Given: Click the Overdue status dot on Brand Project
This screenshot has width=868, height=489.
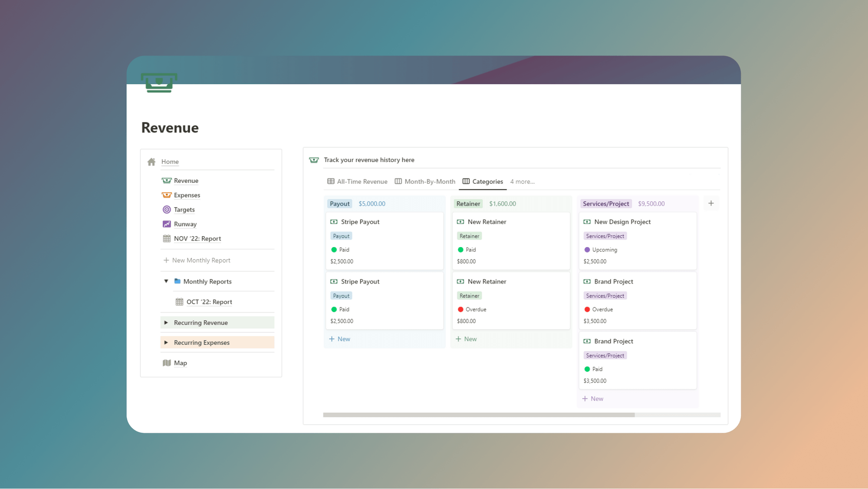Looking at the screenshot, I should click(587, 309).
